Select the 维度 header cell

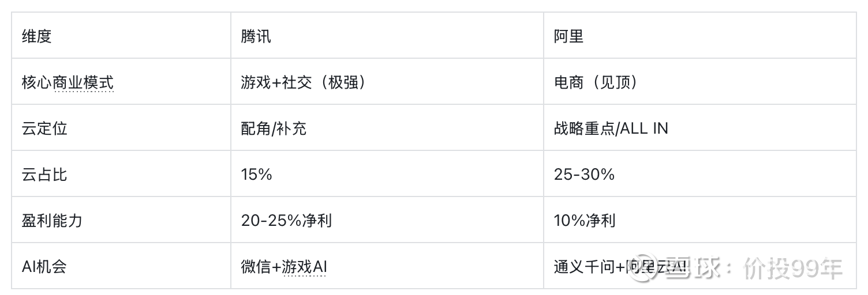37,36
